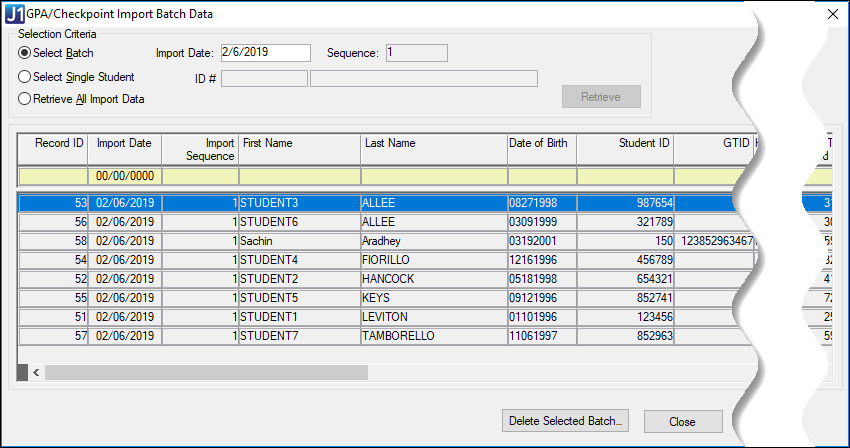Enable Retrieve All Import Data option
Image resolution: width=850 pixels, height=448 pixels.
click(x=25, y=99)
